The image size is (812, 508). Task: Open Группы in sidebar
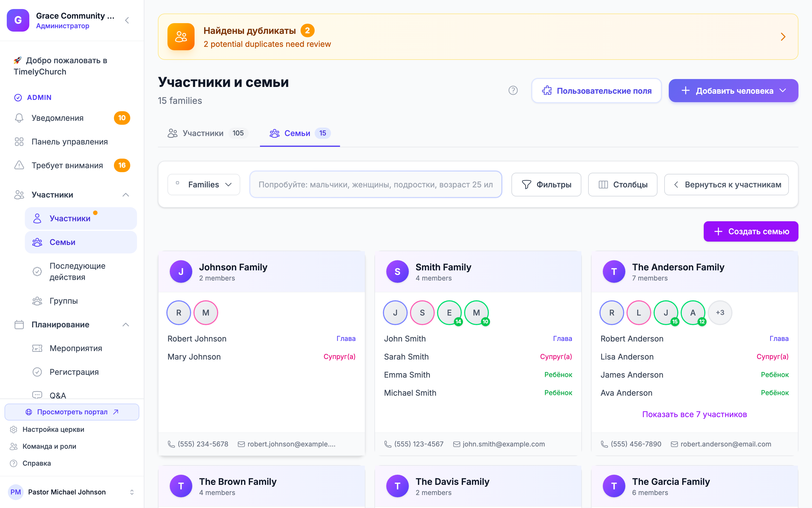[x=81, y=301]
